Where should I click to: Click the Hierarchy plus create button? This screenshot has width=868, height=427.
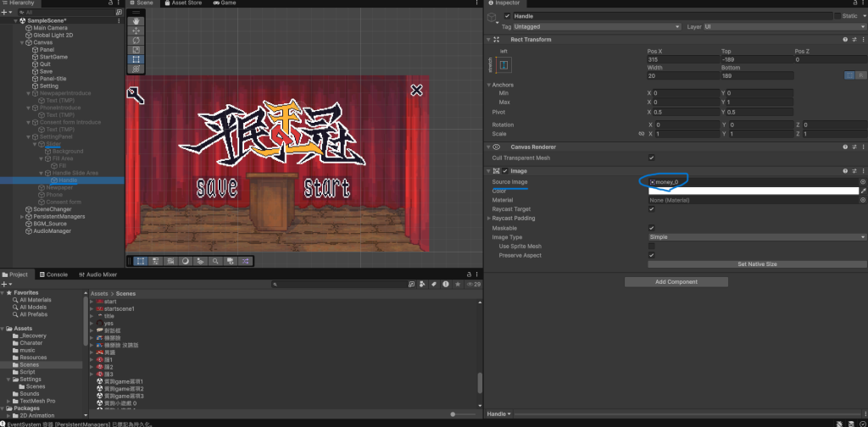(6, 12)
